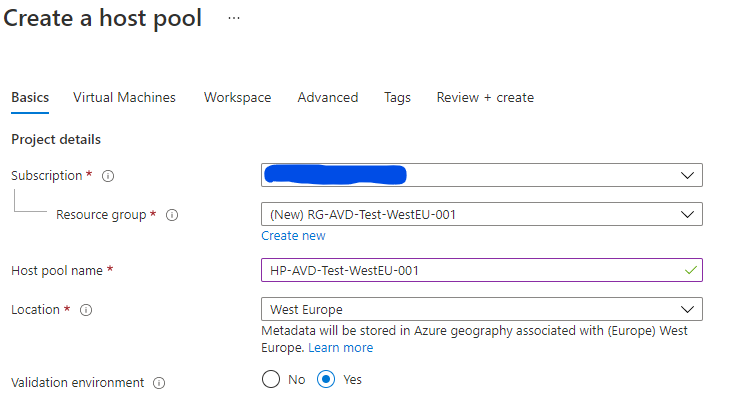Open the Learn more link
Viewport: 731px width, 405px height.
(x=341, y=348)
